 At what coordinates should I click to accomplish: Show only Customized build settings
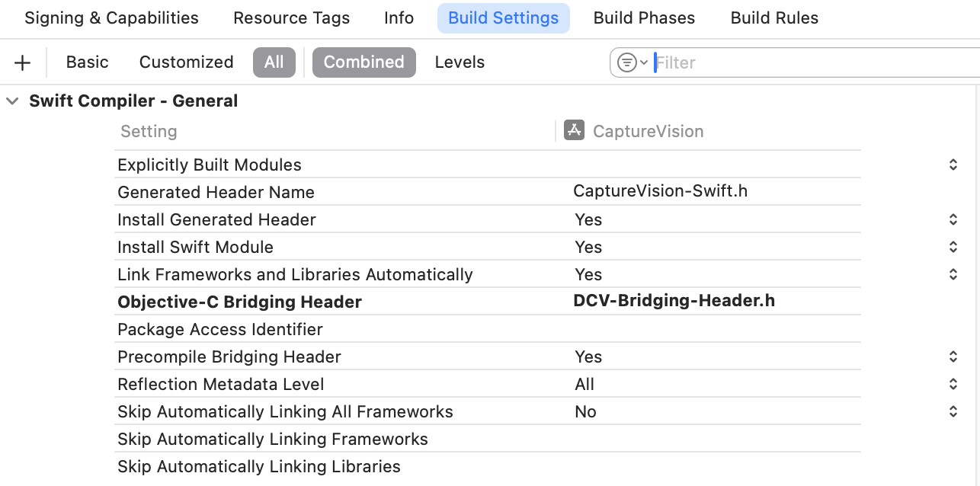(186, 62)
